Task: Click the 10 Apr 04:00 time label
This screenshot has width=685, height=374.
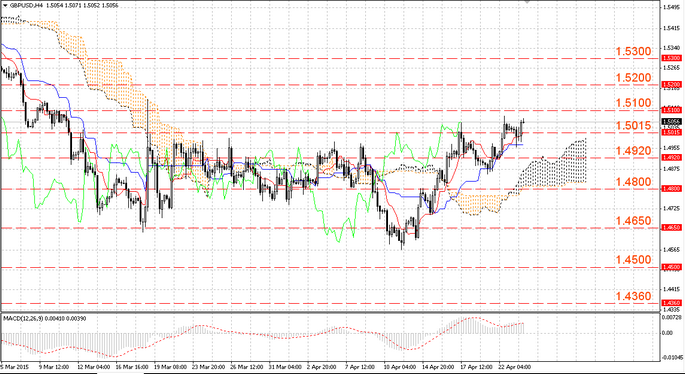Action: click(x=400, y=367)
